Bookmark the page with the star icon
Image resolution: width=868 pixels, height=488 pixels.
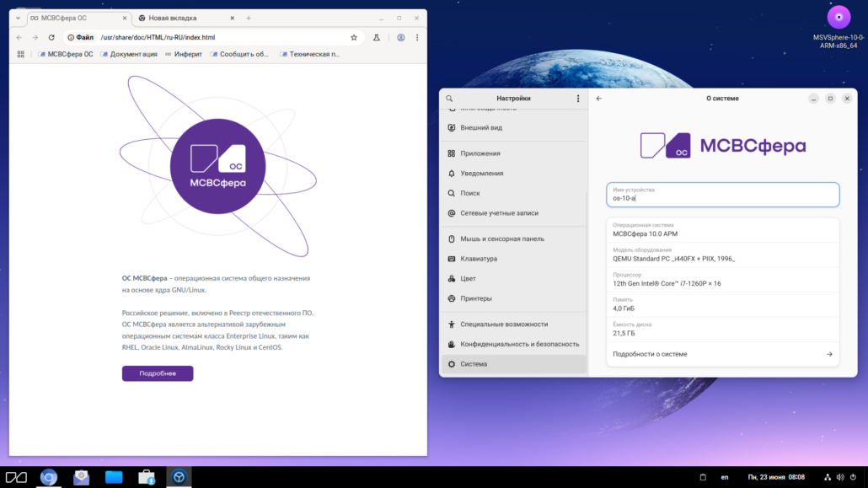tap(353, 37)
